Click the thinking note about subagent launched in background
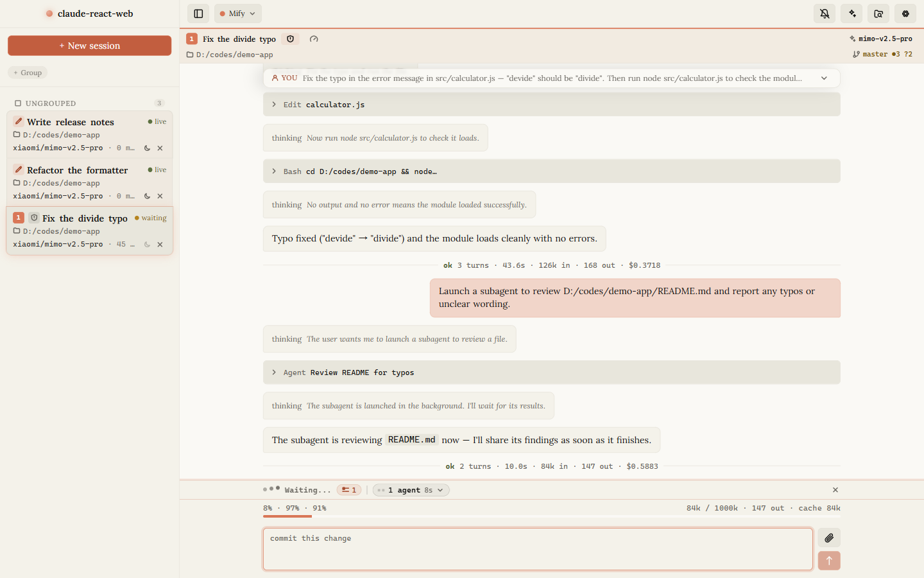The height and width of the screenshot is (578, 924). 409,406
